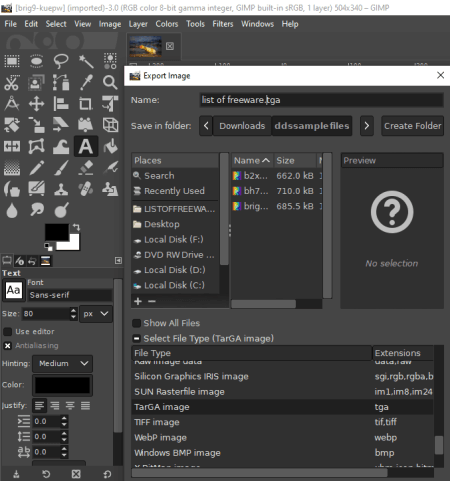Select the Select by Color tool

tap(110, 61)
